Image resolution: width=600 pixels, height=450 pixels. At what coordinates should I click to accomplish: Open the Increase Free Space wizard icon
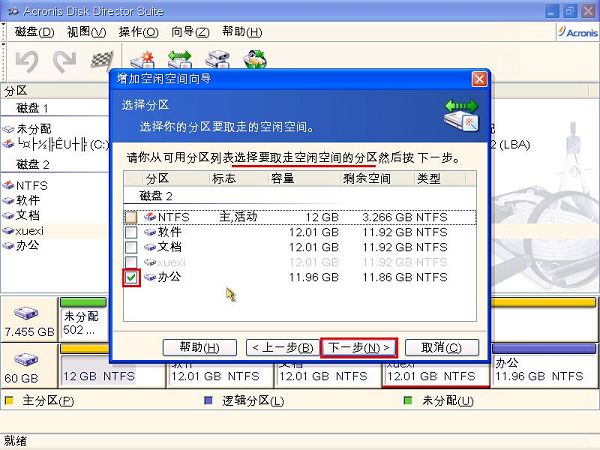tap(180, 60)
